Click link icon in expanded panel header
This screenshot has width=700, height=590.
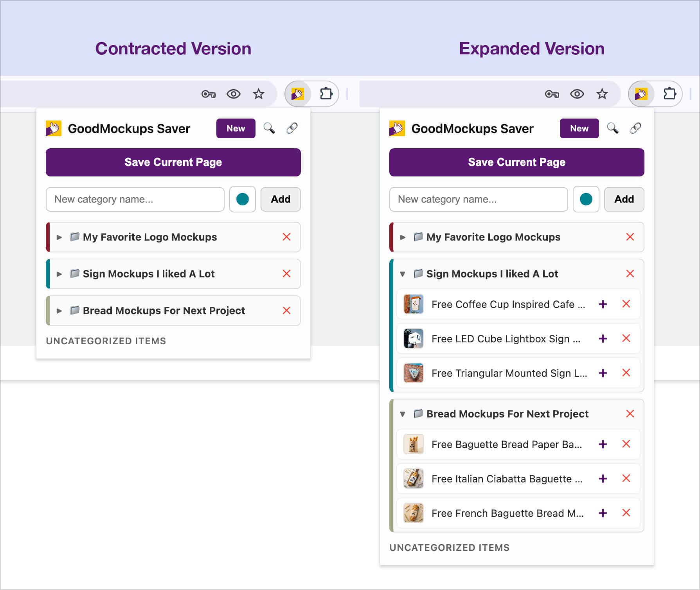click(635, 128)
